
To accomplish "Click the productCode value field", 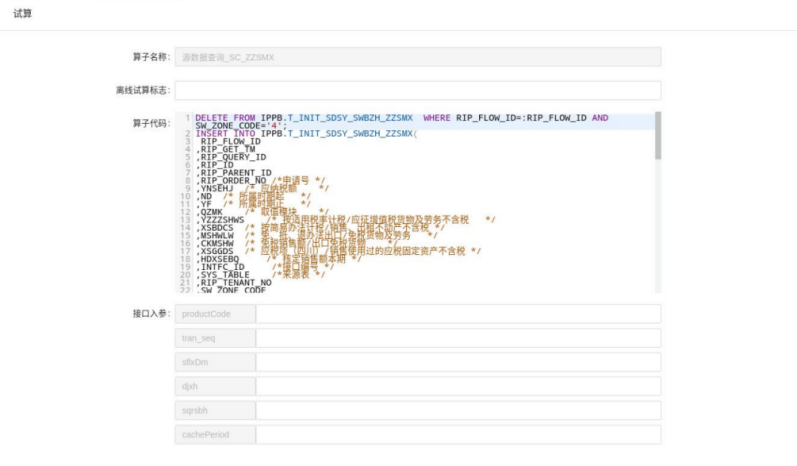I will (458, 314).
